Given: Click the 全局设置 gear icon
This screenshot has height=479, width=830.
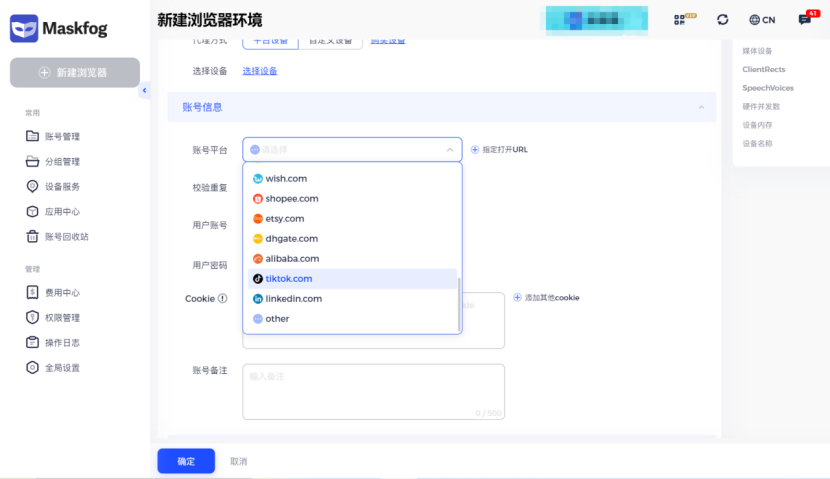Looking at the screenshot, I should point(32,367).
